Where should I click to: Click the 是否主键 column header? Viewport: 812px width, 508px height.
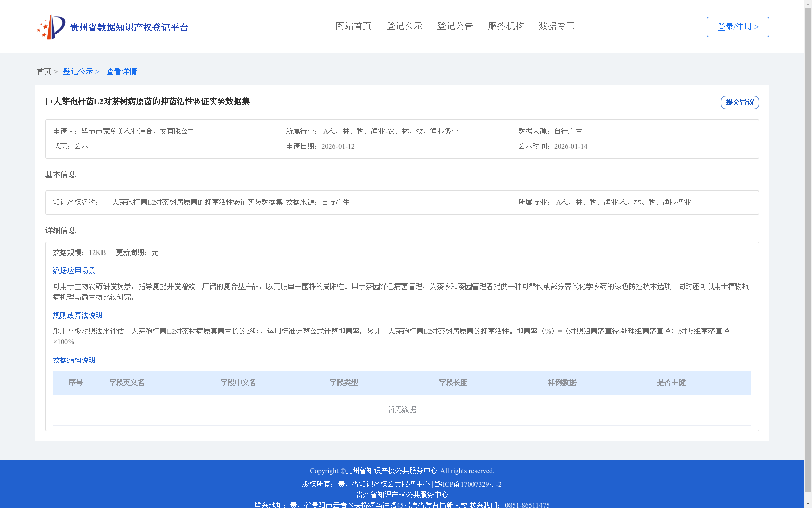point(671,383)
